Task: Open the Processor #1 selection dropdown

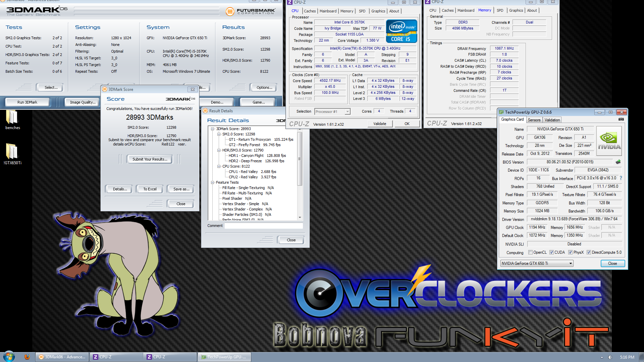Action: (x=332, y=112)
